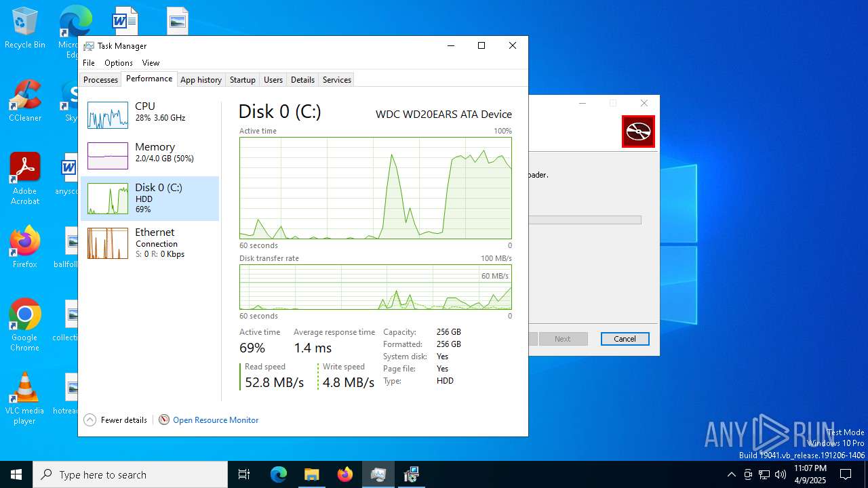Open the File menu
Viewport: 868px width, 488px height.
point(89,63)
